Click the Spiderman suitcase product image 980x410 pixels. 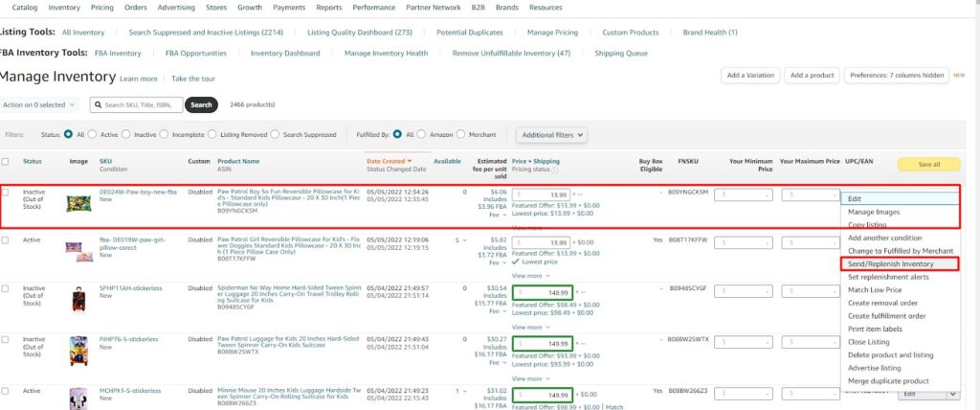click(x=78, y=299)
